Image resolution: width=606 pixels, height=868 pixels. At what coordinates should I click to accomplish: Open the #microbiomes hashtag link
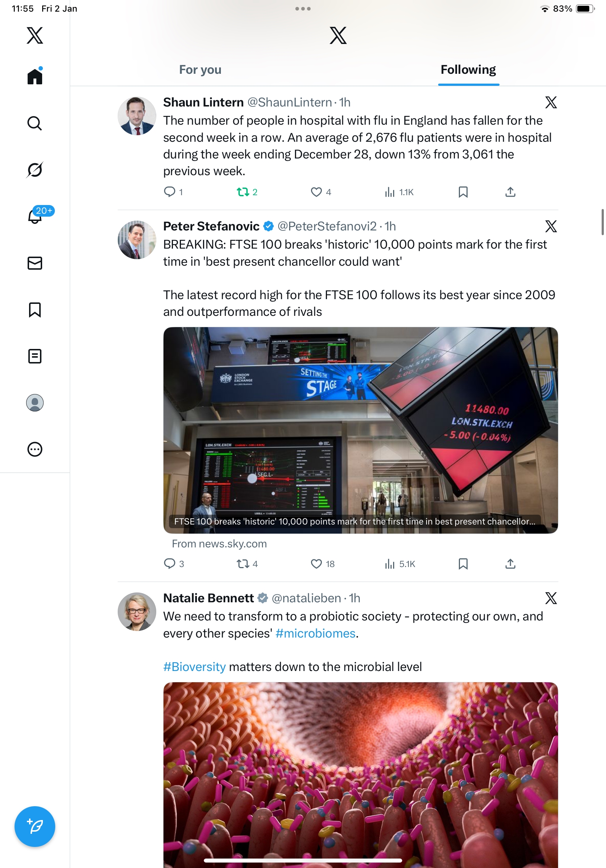pos(315,633)
